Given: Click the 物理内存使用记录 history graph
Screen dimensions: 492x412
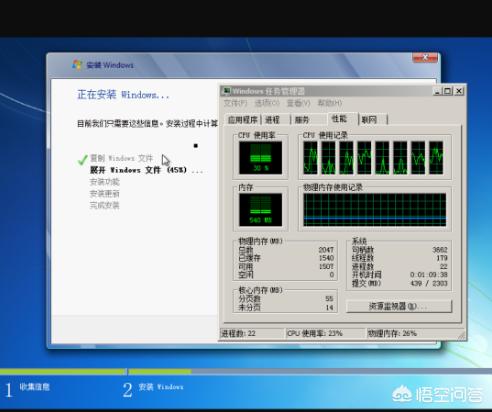Looking at the screenshot, I should click(375, 210).
